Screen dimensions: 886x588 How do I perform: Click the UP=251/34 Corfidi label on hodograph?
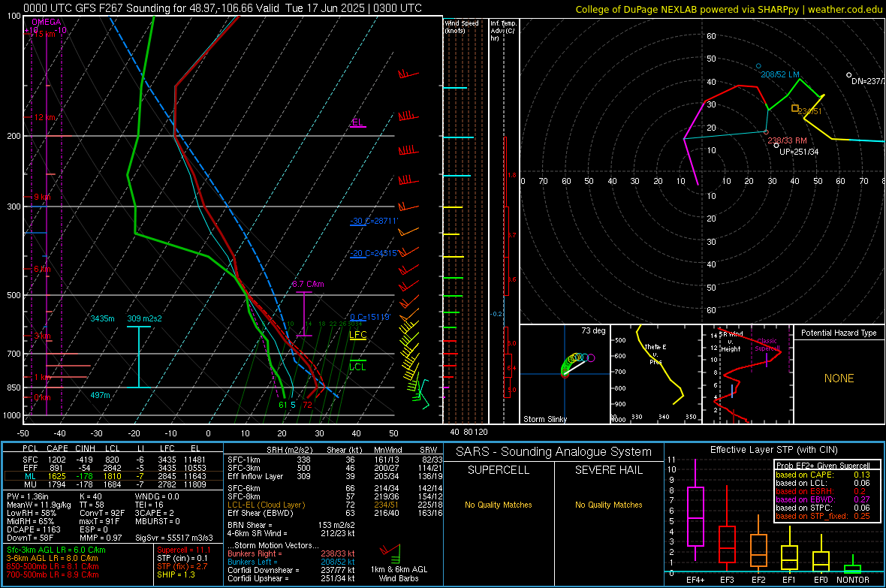tap(799, 152)
